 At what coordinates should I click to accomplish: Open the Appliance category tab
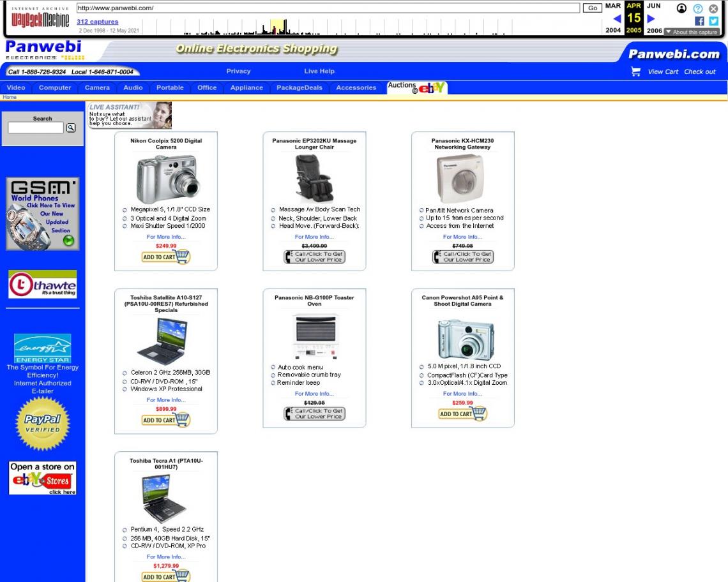point(246,87)
